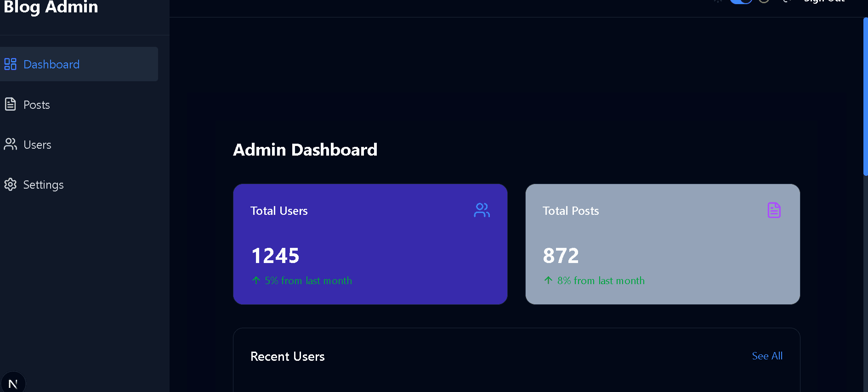Viewport: 868px width, 392px height.
Task: Open the Users menu label
Action: point(37,145)
